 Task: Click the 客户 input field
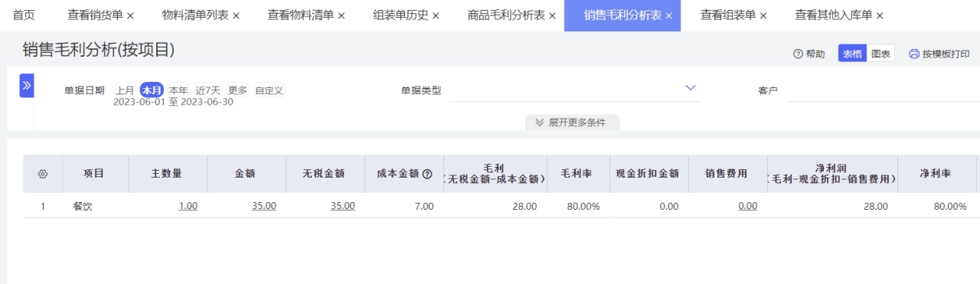click(883, 90)
